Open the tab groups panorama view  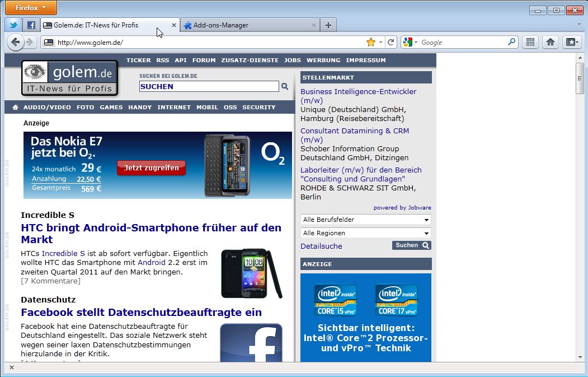[530, 42]
